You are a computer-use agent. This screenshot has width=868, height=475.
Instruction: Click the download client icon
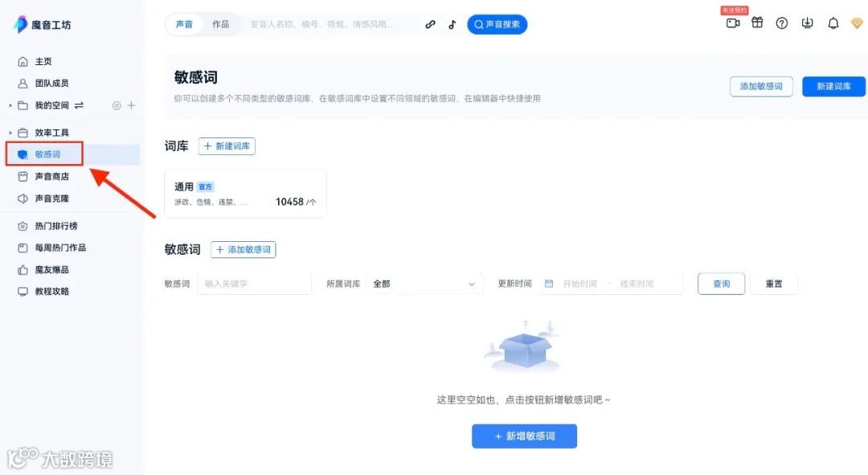[808, 23]
